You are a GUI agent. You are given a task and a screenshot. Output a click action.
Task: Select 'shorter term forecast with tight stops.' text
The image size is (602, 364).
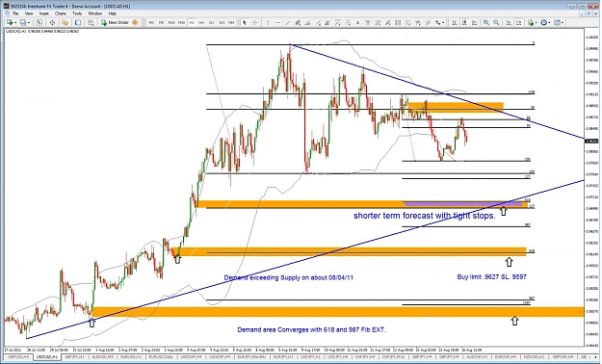point(424,216)
